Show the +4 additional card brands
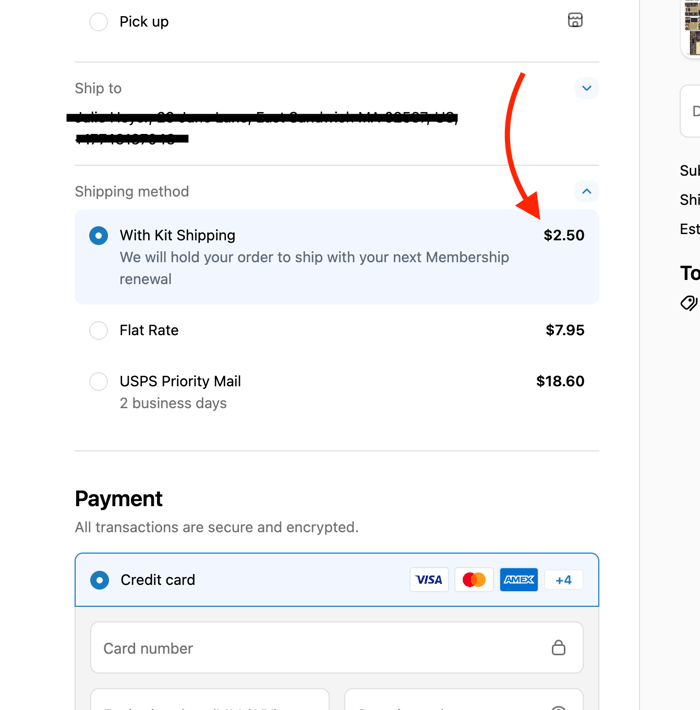 click(563, 580)
